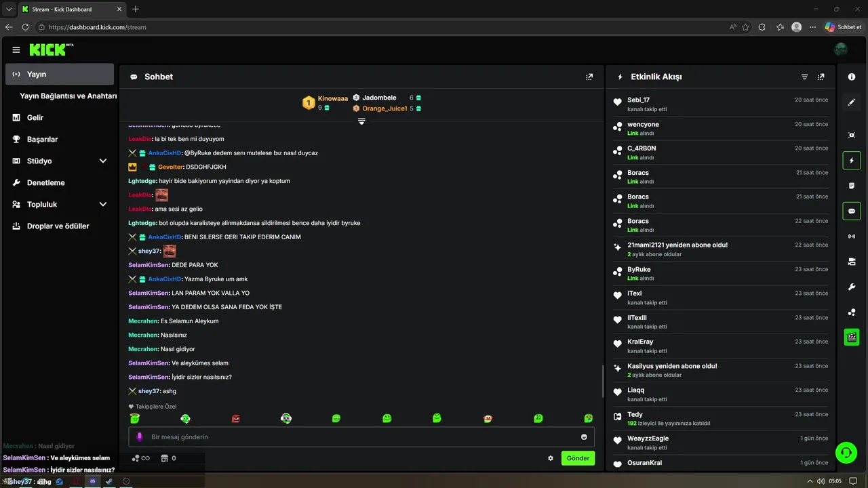Expand the Stüdyo menu chevron
This screenshot has width=868, height=488.
[103, 161]
